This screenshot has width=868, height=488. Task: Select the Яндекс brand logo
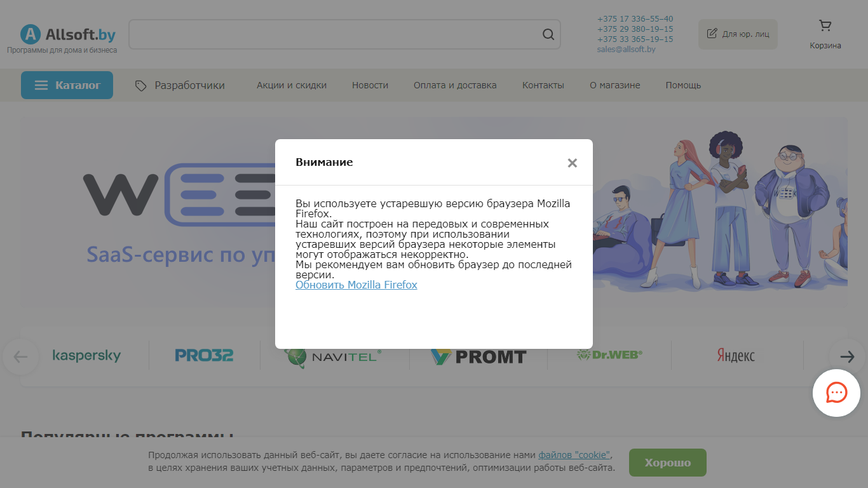click(735, 355)
